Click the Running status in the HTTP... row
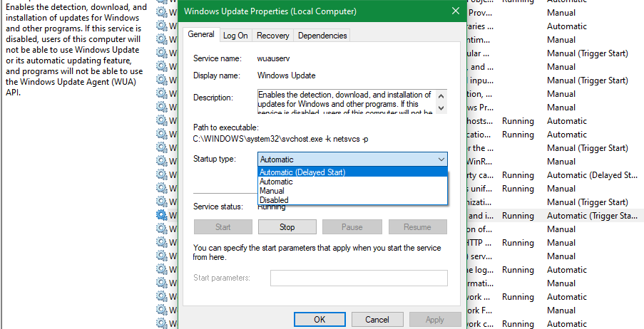This screenshot has width=644, height=329. pyautogui.click(x=518, y=243)
